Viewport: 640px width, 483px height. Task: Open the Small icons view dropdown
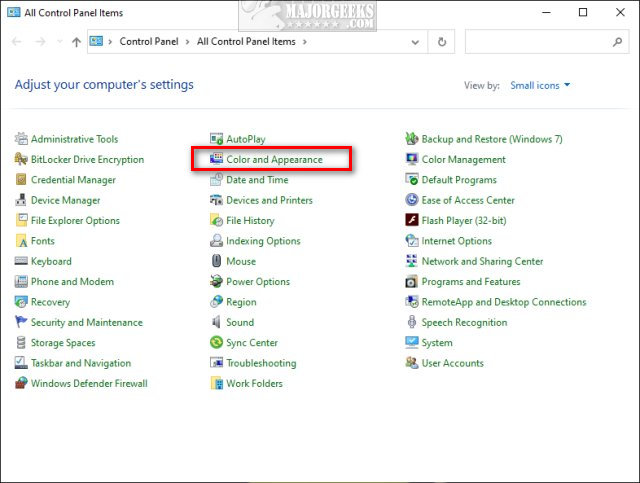540,85
